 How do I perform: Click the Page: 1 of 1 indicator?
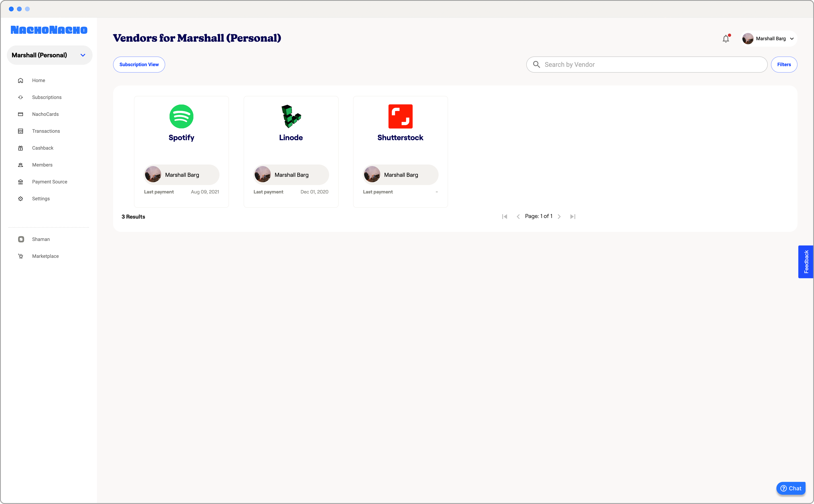point(539,216)
